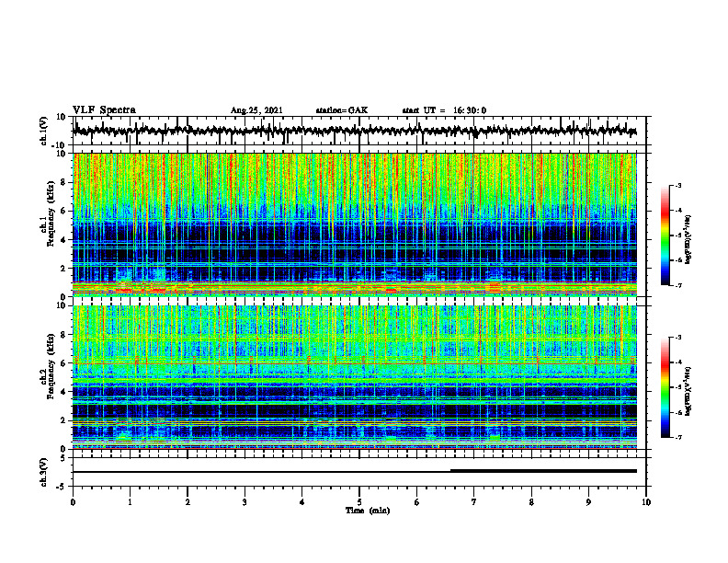Click the ch.2 "Frequency (kHz)" axis label
The width and height of the screenshot is (728, 563).
pyautogui.click(x=51, y=365)
